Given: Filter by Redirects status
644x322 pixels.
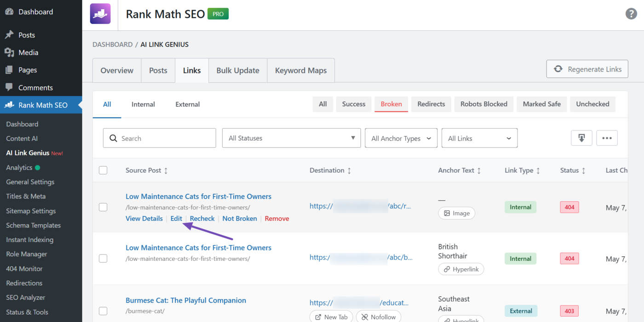Looking at the screenshot, I should 431,104.
